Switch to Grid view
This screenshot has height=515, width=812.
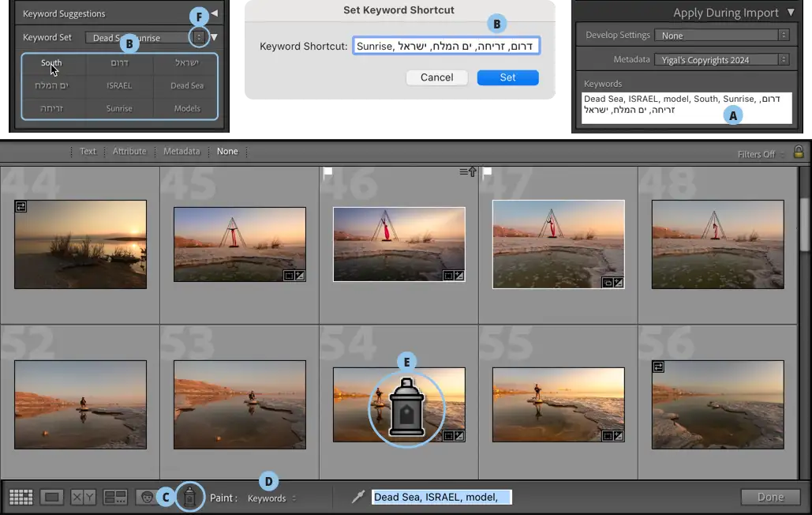click(x=21, y=497)
